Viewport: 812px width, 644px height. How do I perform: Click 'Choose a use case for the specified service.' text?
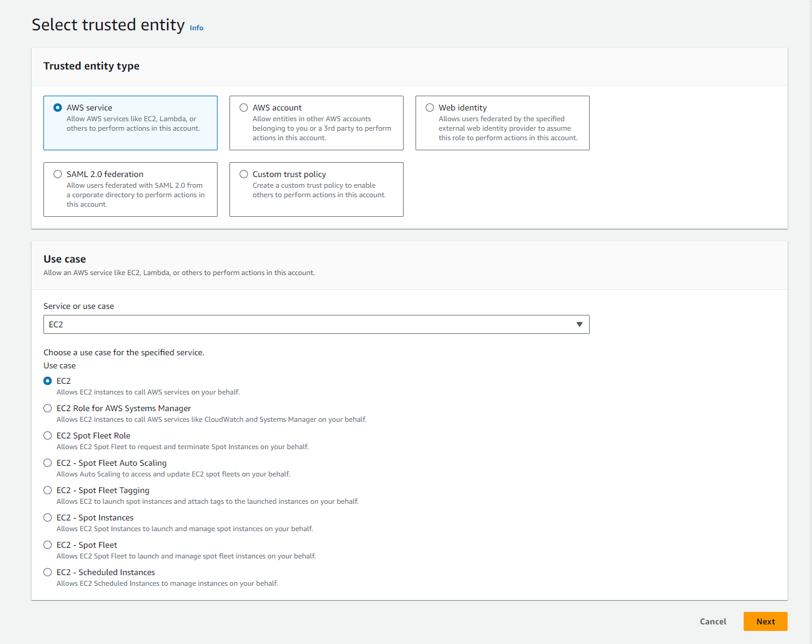pos(124,352)
